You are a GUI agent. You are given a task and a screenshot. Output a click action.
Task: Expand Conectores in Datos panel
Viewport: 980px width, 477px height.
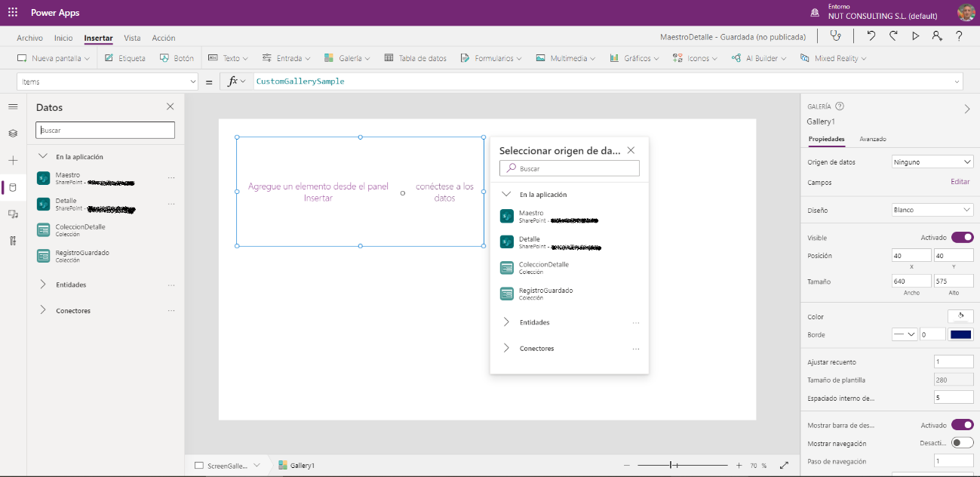tap(43, 310)
